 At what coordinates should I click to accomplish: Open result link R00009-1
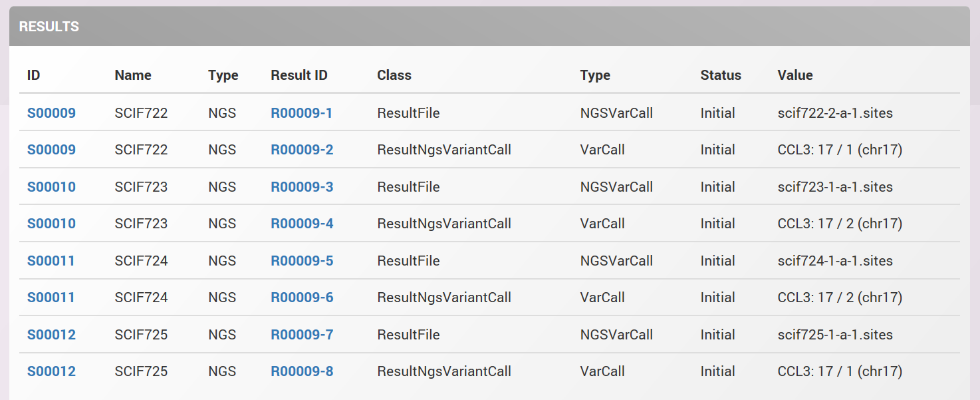(x=302, y=113)
